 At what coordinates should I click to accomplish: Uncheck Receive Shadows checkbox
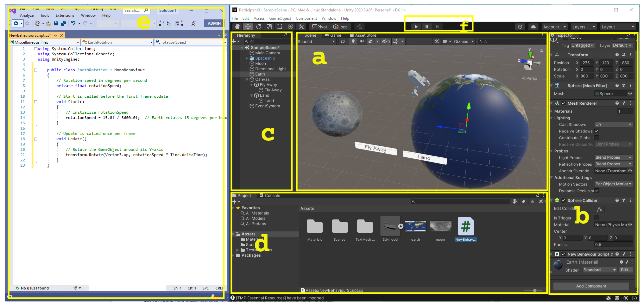point(596,131)
